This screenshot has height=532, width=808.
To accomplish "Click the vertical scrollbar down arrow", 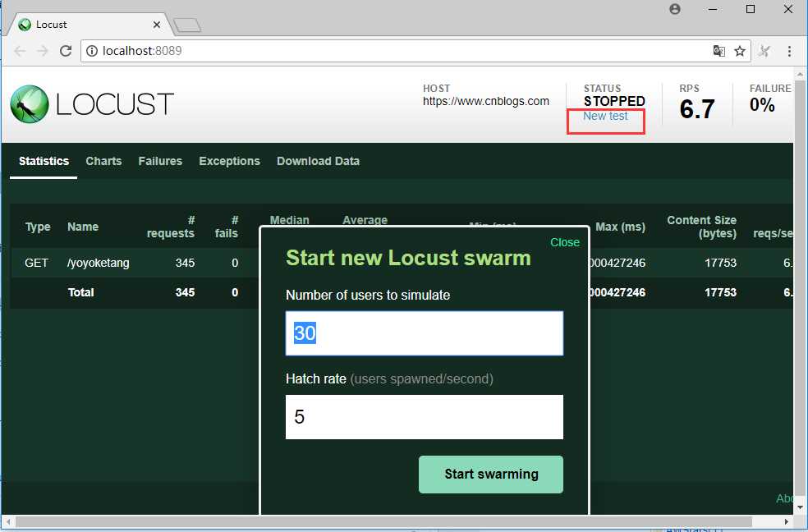I will [x=801, y=508].
